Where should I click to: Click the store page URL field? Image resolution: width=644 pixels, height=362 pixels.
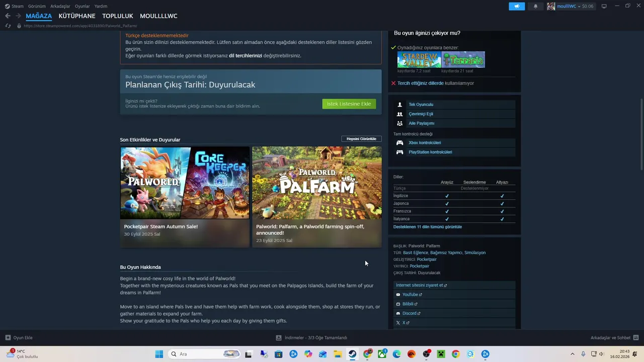[x=80, y=26]
